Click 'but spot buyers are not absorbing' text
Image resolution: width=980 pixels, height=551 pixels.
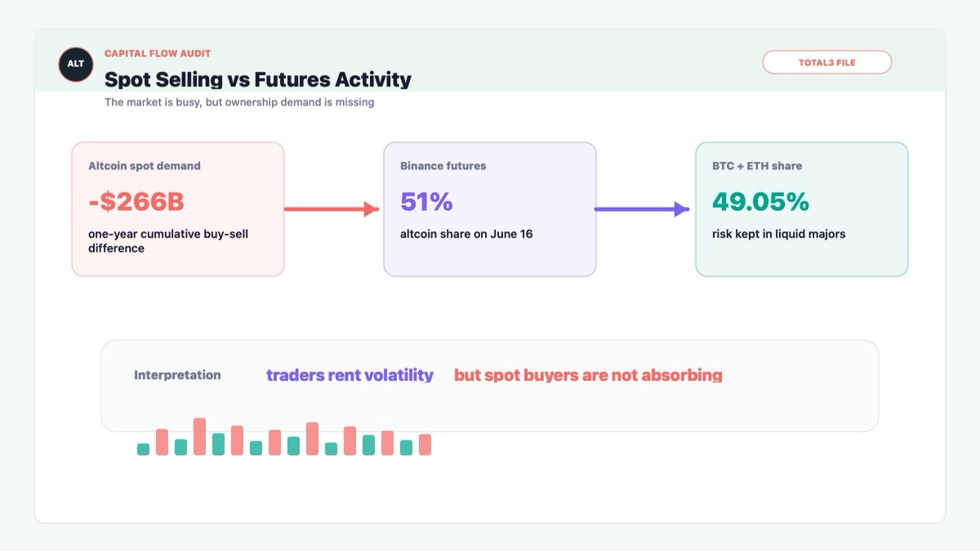588,375
